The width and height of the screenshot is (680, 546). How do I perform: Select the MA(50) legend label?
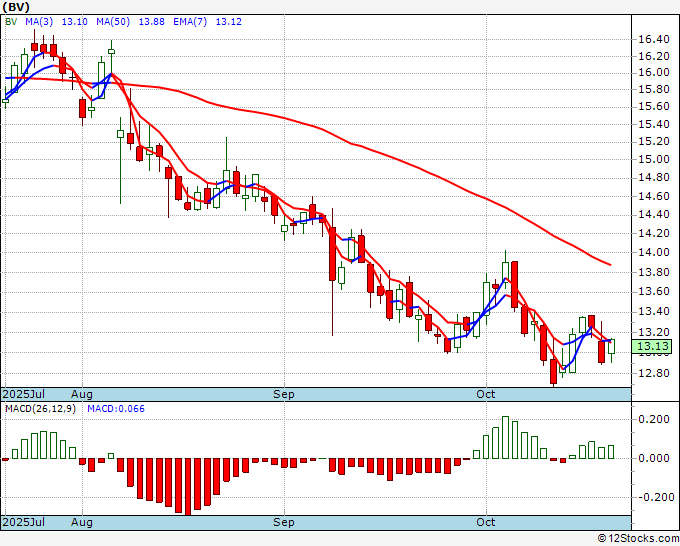[x=113, y=22]
